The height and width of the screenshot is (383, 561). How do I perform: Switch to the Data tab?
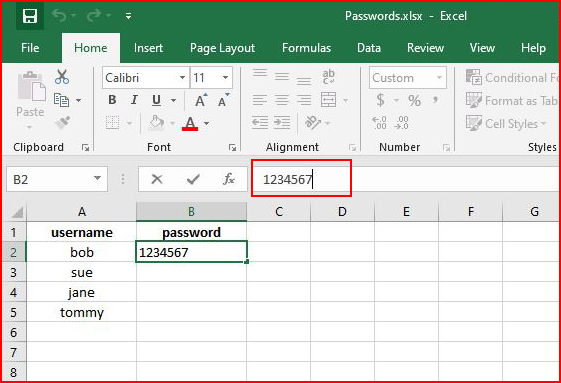[x=369, y=48]
